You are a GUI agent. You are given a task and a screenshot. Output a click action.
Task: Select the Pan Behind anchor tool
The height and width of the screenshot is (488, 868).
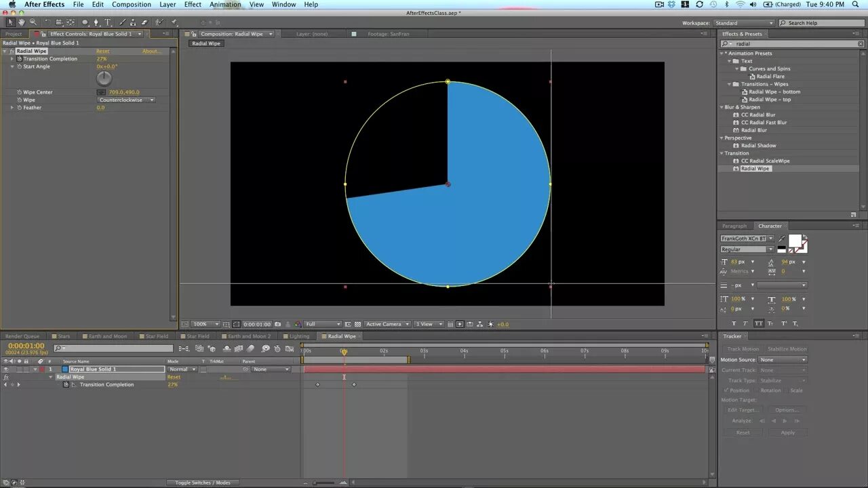click(x=71, y=22)
